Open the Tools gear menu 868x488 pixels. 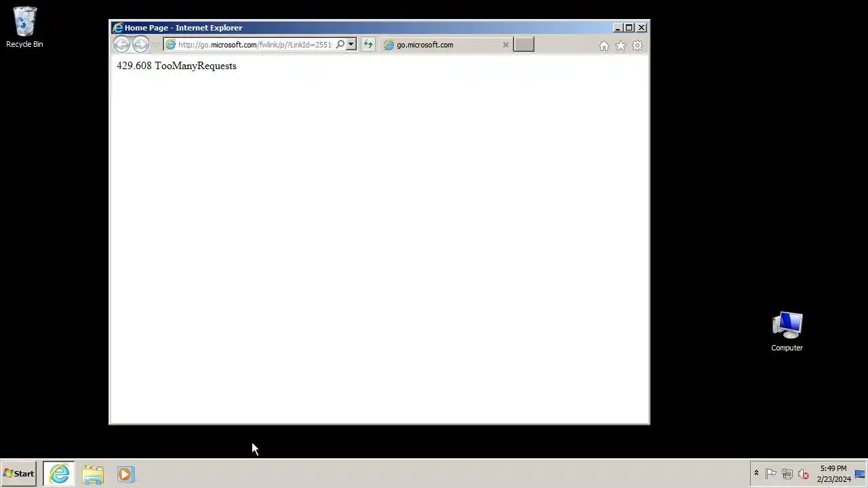click(x=637, y=45)
